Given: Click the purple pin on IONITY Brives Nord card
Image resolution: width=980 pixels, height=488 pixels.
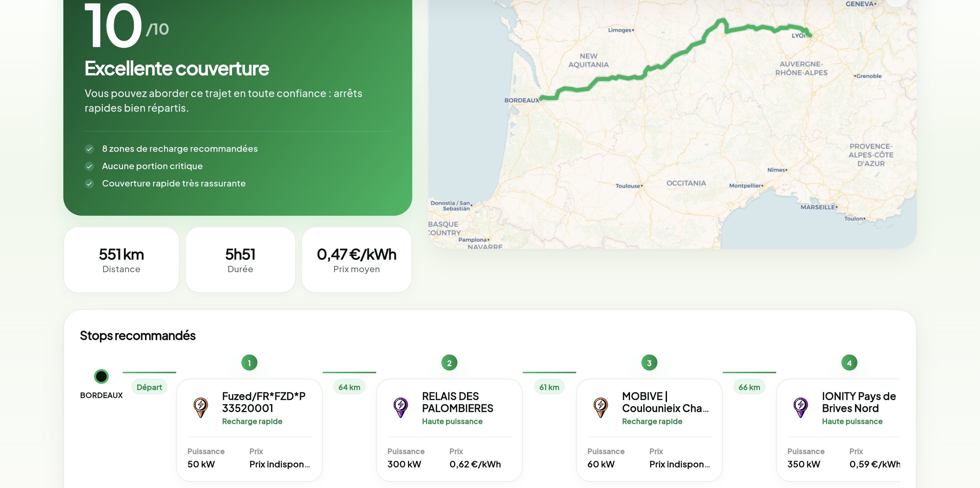Looking at the screenshot, I should pos(801,407).
